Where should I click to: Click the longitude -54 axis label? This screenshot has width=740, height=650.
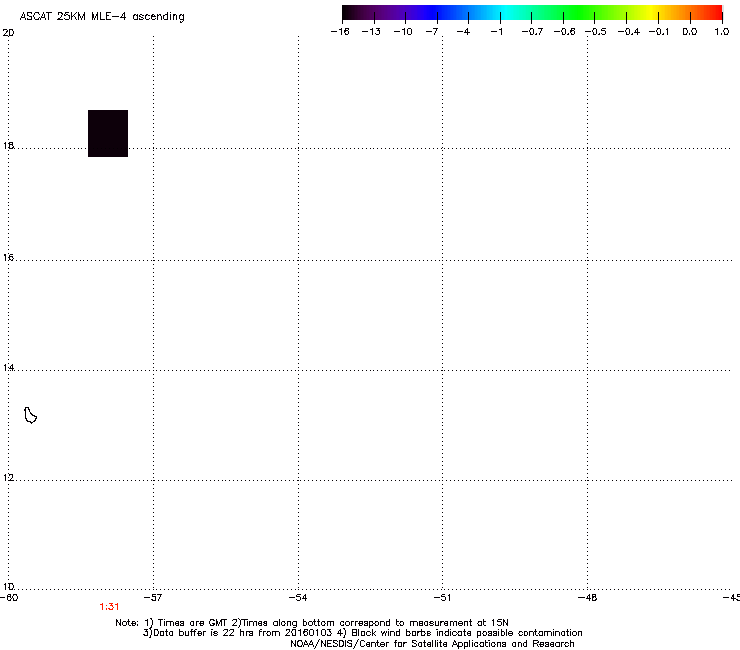(298, 598)
